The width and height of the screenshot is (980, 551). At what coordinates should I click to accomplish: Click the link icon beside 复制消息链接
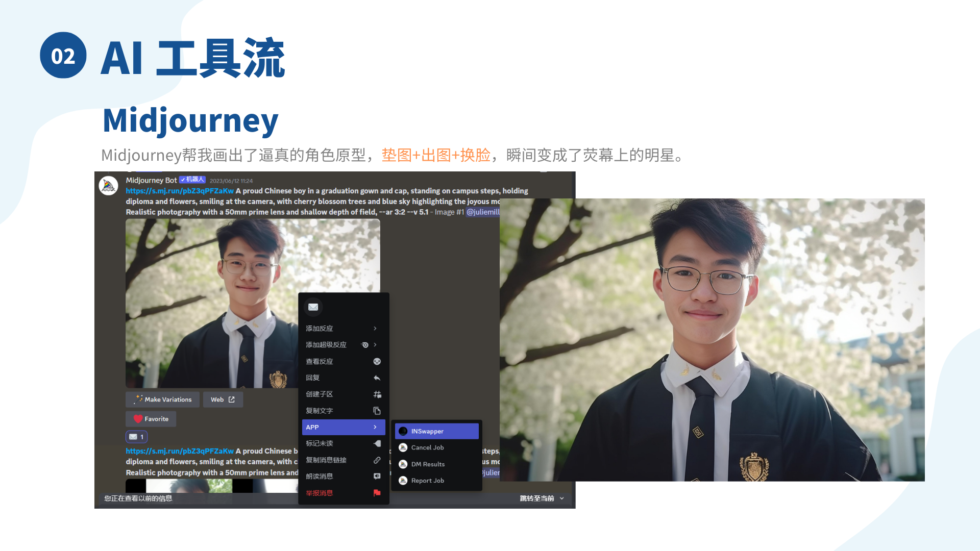pyautogui.click(x=377, y=460)
